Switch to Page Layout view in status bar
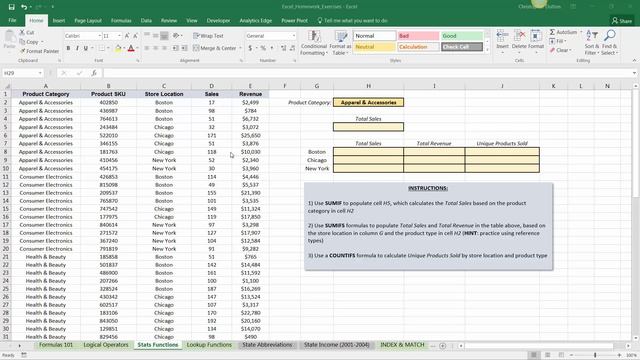This screenshot has height=360, width=640. point(548,355)
